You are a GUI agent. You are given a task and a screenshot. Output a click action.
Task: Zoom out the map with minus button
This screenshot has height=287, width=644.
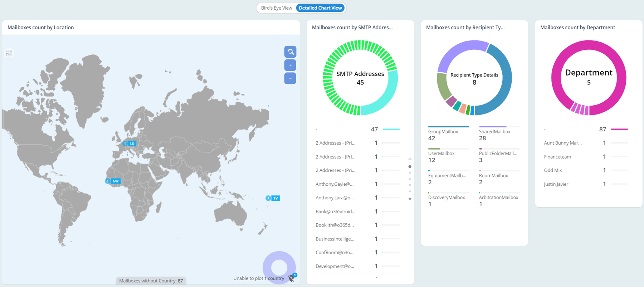click(290, 78)
